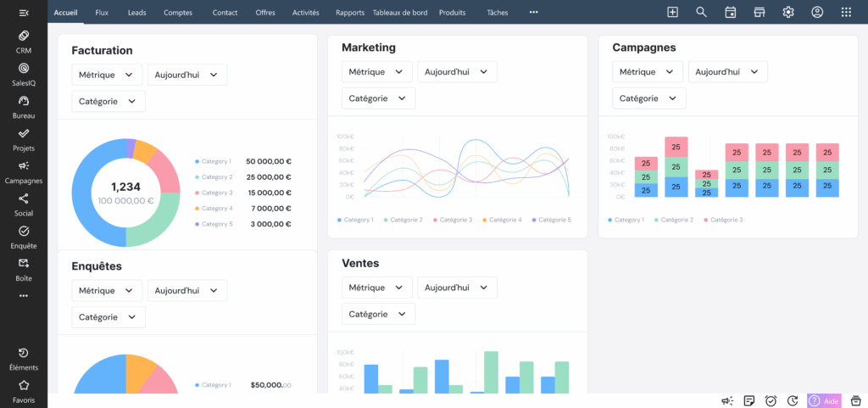Go to Bureau in the sidebar
This screenshot has height=408, width=868.
(x=23, y=108)
